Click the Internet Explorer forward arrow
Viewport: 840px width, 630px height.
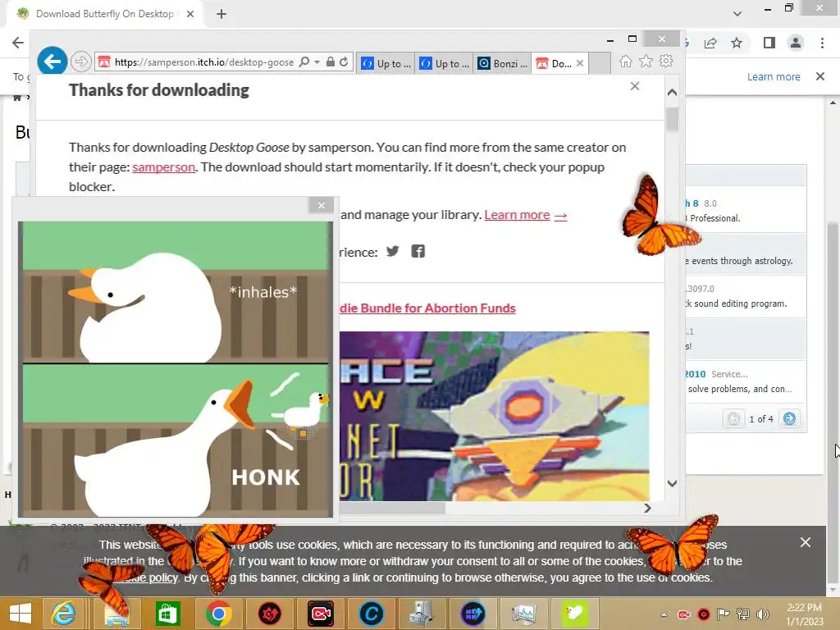[x=80, y=62]
